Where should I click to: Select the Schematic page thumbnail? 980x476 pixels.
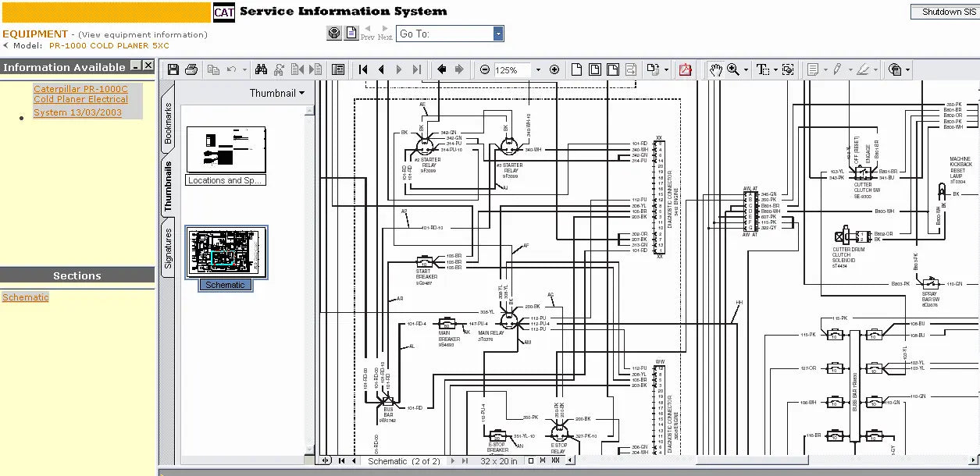(226, 251)
